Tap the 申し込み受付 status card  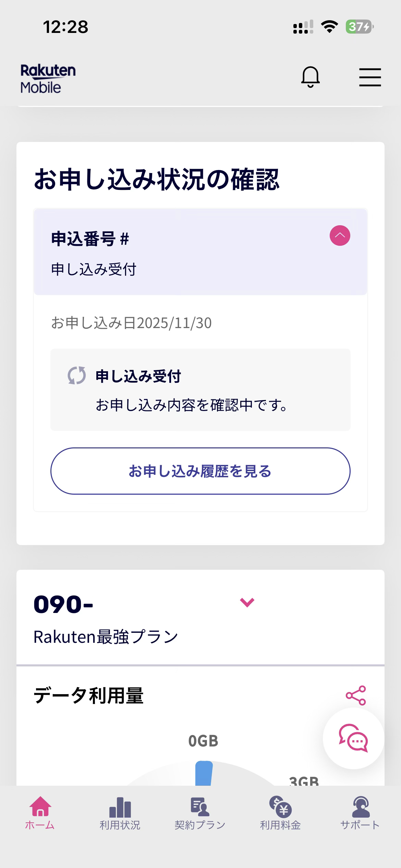click(200, 390)
